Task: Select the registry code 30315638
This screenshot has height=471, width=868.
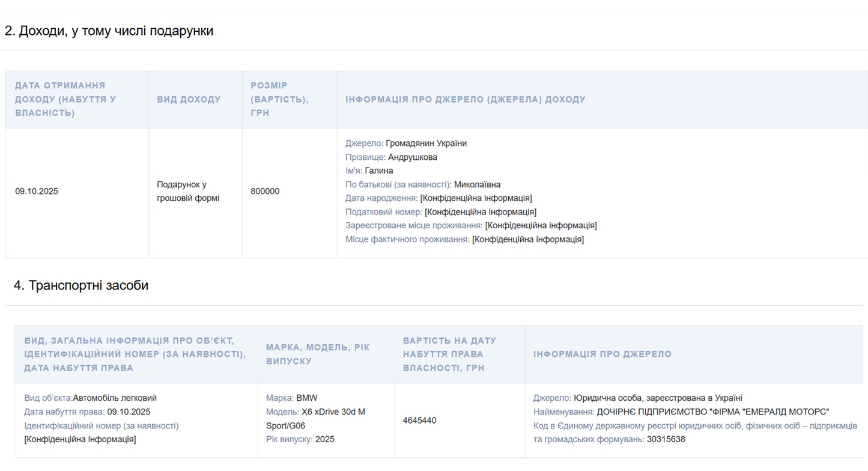Action: click(x=666, y=440)
